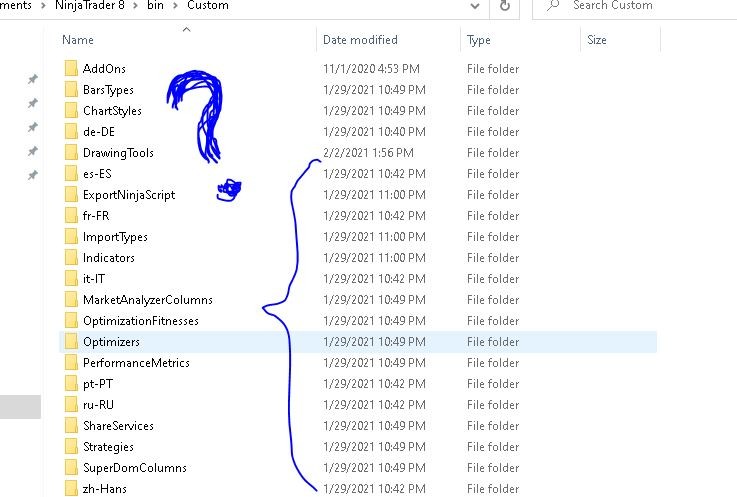Select the Custom breadcrumb segment
Screen dimensions: 737x497
click(x=208, y=5)
